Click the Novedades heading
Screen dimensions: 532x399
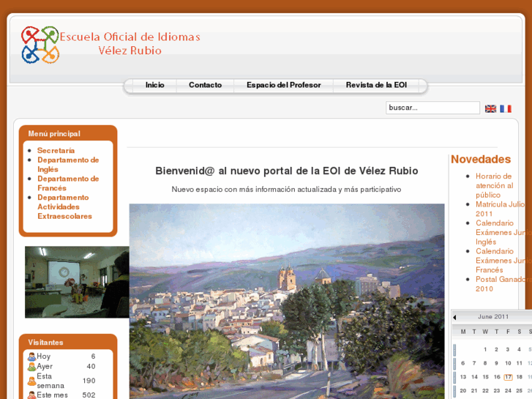(x=481, y=160)
